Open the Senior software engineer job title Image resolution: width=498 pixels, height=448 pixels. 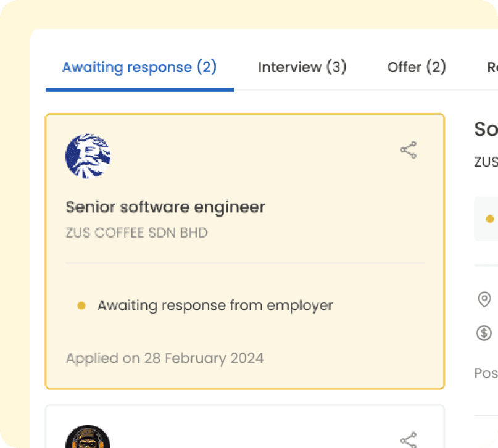tap(165, 207)
